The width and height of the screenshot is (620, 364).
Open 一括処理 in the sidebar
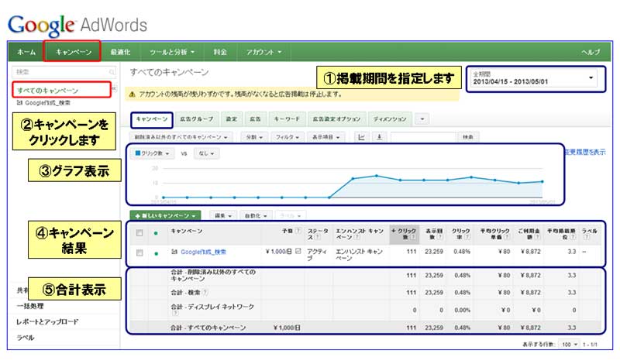[x=30, y=306]
